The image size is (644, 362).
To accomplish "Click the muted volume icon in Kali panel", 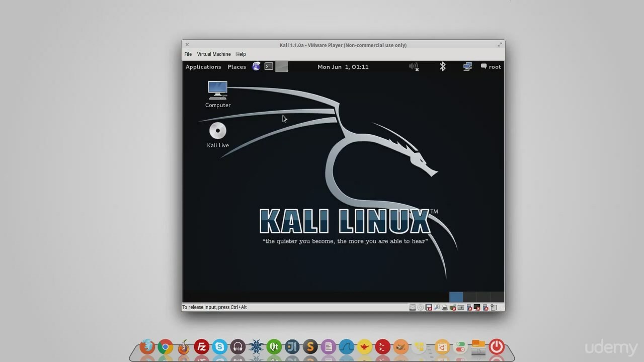I will click(414, 66).
